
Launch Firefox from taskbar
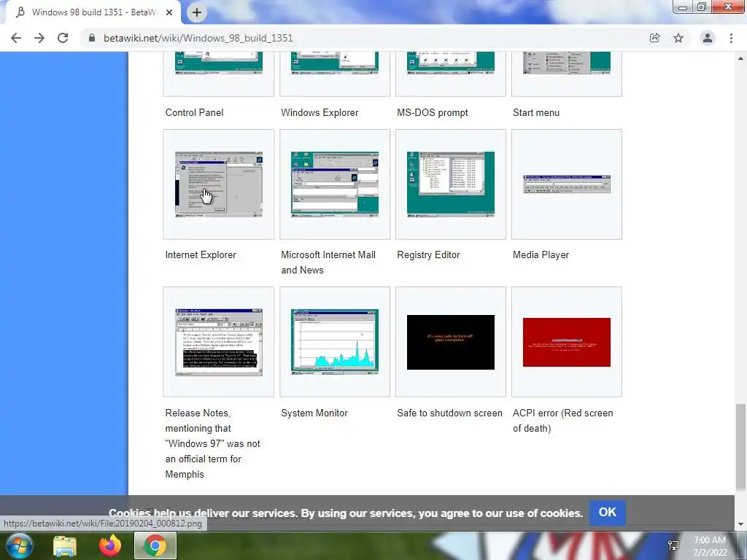110,545
